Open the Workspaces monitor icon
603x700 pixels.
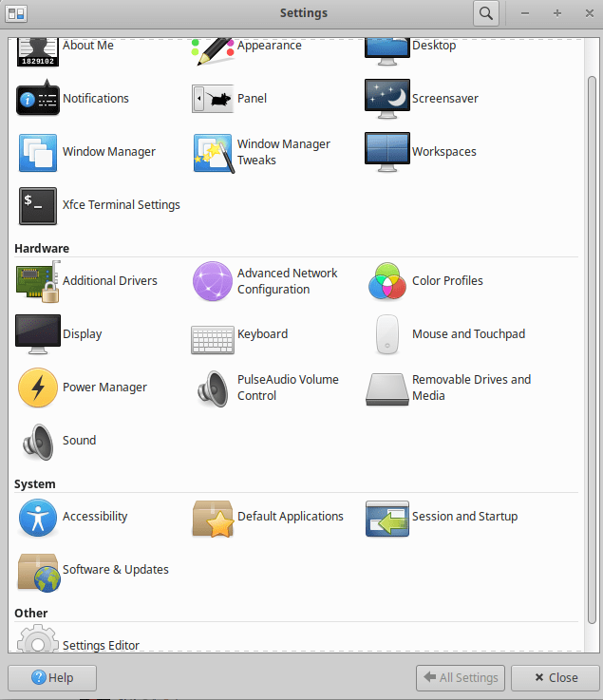(387, 152)
